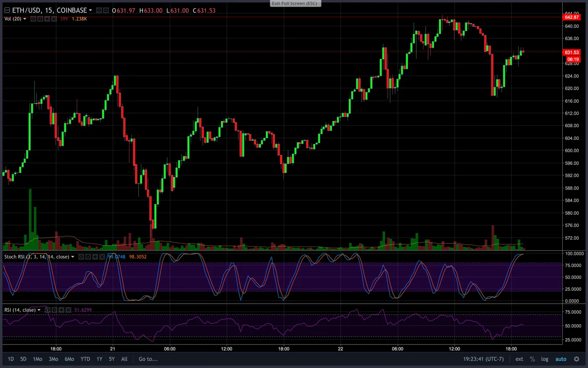The image size is (588, 368).
Task: Select the YTD time range
Action: click(85, 359)
